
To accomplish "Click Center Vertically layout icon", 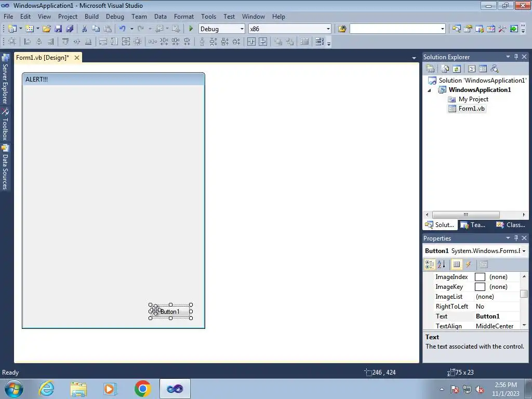I will point(263,42).
